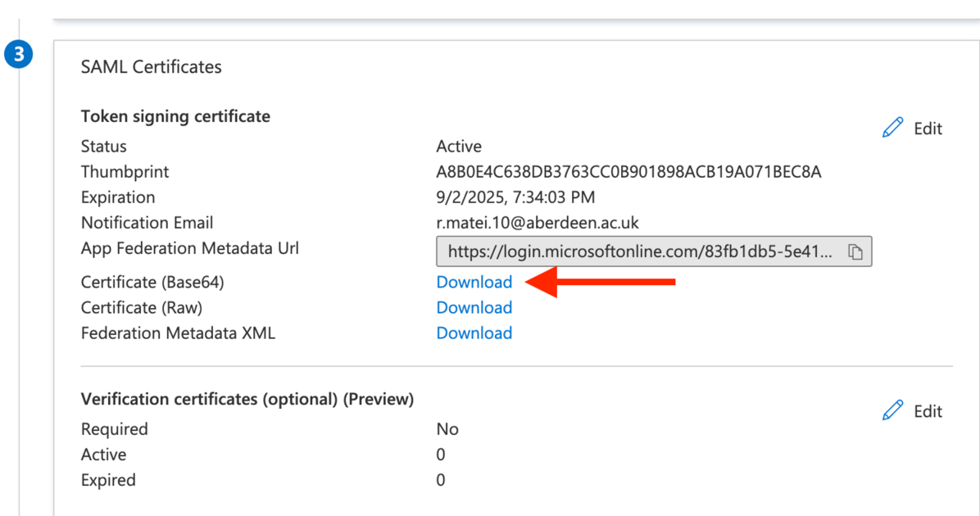Screen dimensions: 980x516
Task: Click the pencil icon near the Preview section
Action: click(892, 410)
